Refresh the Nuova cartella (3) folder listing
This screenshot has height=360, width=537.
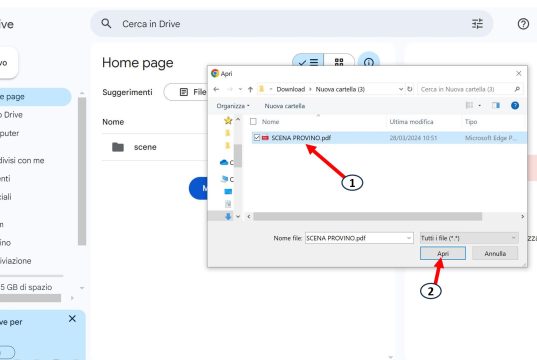pos(410,89)
